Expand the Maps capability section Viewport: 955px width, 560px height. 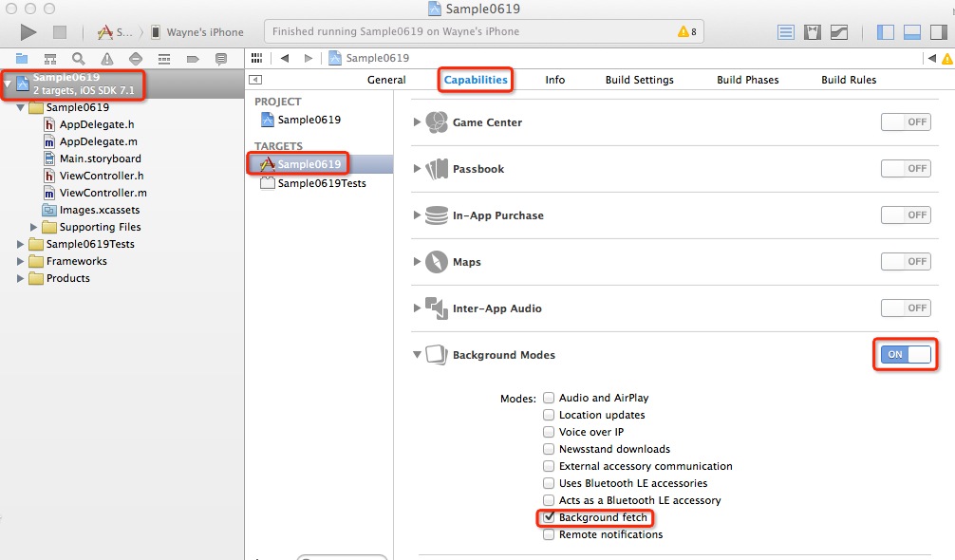(x=418, y=262)
